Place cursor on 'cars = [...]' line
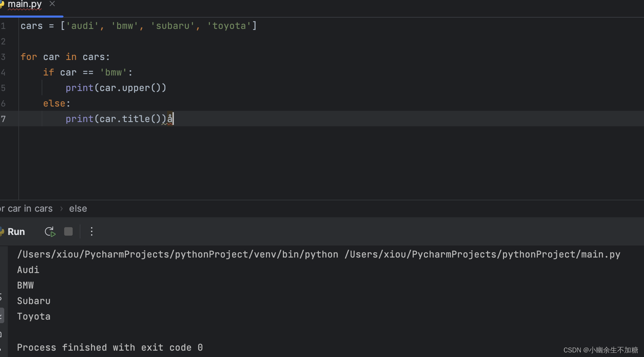This screenshot has height=357, width=644. click(139, 26)
